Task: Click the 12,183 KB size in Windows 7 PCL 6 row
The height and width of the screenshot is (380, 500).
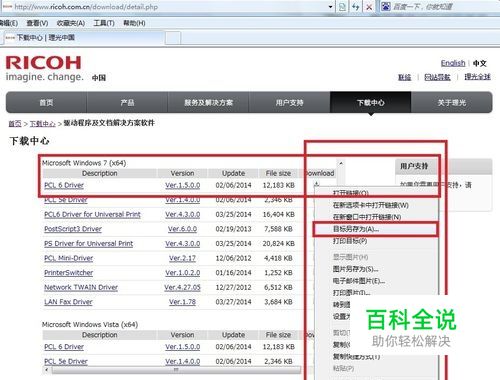Action: coord(279,185)
